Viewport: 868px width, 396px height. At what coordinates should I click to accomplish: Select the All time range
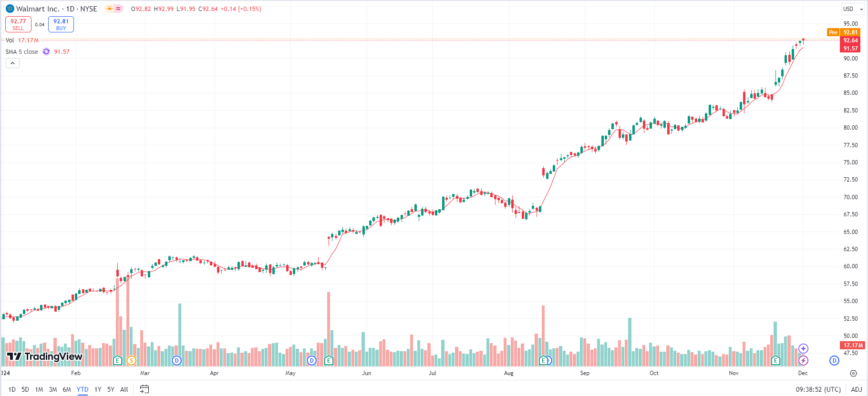tap(124, 389)
